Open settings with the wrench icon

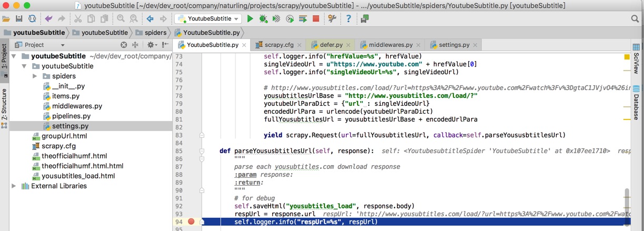click(x=332, y=19)
